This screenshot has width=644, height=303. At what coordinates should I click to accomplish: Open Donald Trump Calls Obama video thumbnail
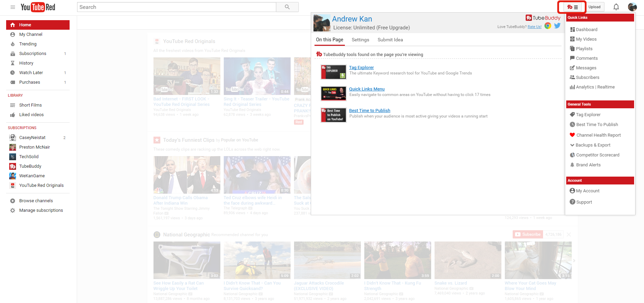(x=187, y=175)
